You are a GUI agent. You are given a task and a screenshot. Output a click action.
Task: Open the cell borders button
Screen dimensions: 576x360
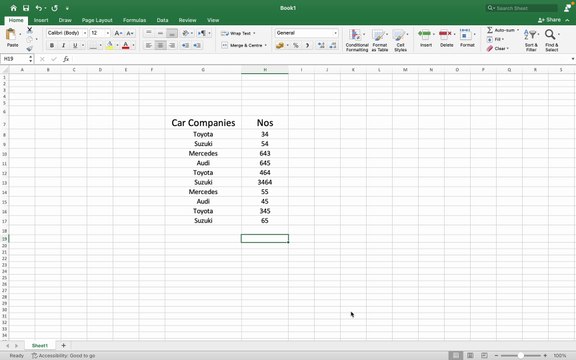coord(93,45)
